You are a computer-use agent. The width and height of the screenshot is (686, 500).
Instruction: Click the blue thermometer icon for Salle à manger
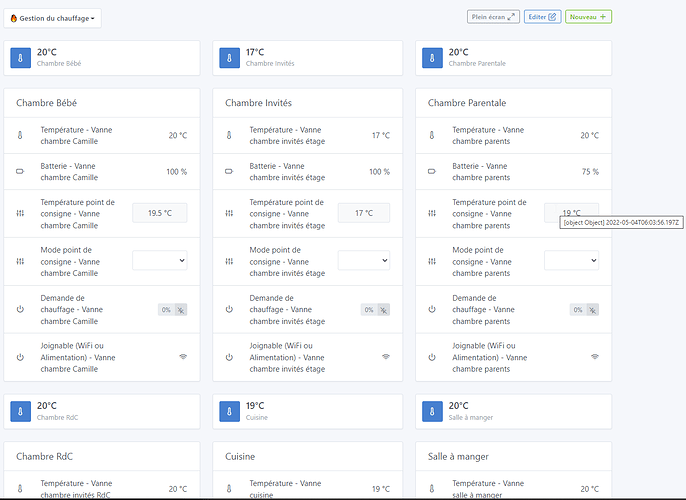431,412
